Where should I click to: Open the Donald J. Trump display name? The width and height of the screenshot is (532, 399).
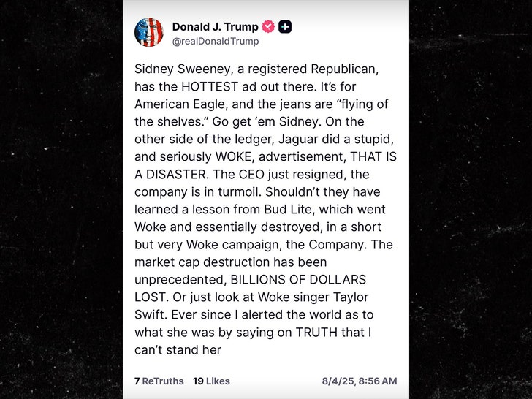pyautogui.click(x=215, y=27)
